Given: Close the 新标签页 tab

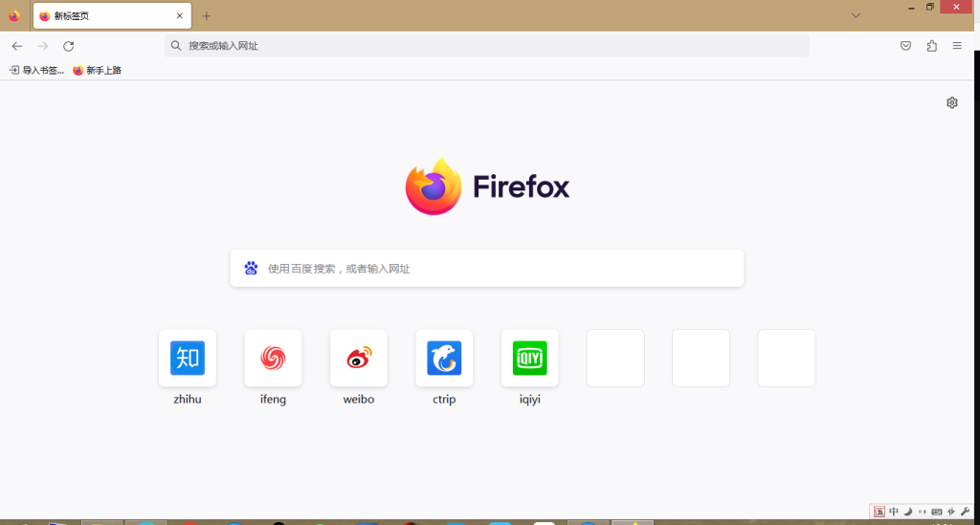Looking at the screenshot, I should tap(179, 15).
